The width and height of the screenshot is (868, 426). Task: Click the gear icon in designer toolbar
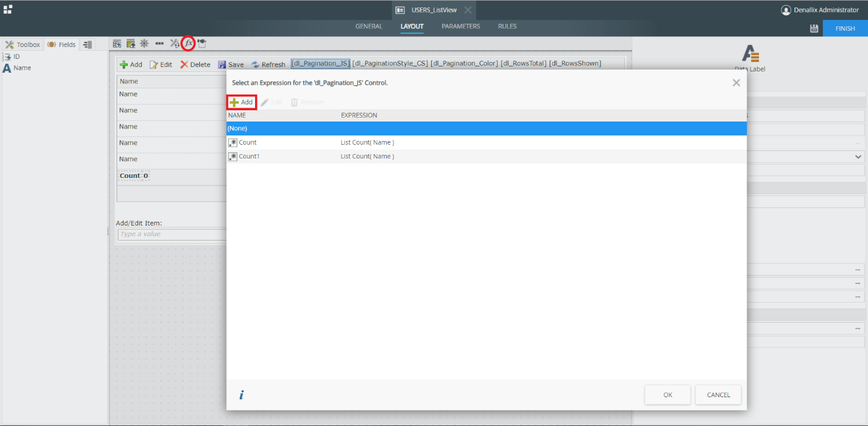144,43
